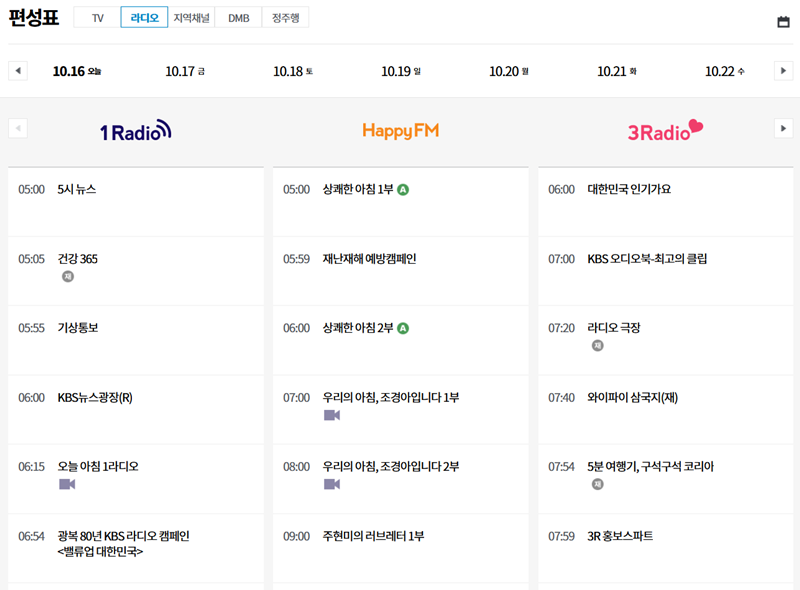Open the 1Radio channel logo
This screenshot has width=800, height=590.
tap(136, 131)
